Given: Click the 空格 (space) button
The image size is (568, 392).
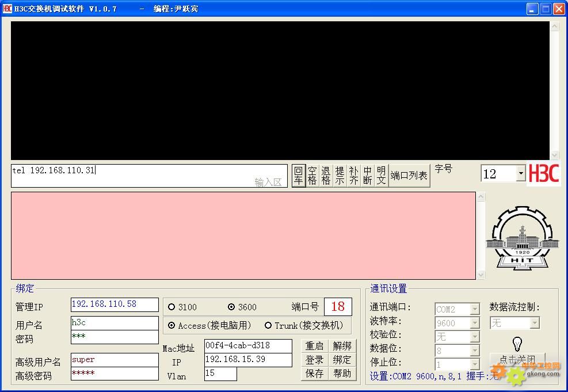Looking at the screenshot, I should [x=312, y=176].
